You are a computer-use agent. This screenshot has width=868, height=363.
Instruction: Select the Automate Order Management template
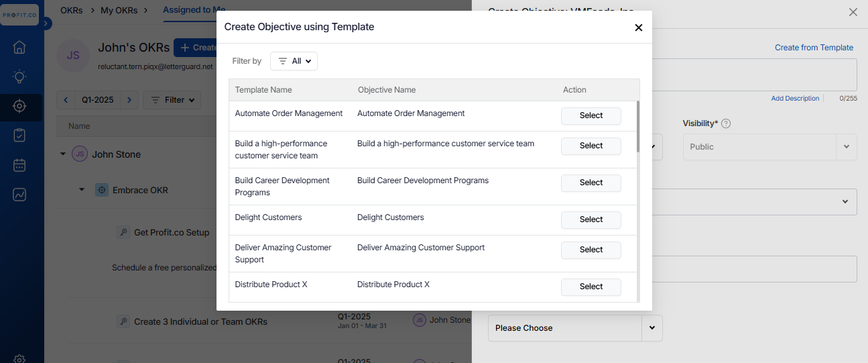[x=591, y=115]
